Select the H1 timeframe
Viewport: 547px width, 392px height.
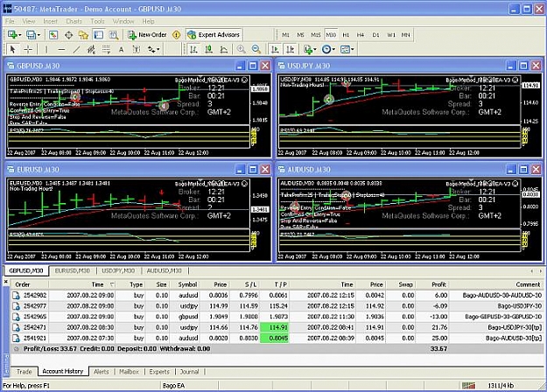pyautogui.click(x=346, y=35)
